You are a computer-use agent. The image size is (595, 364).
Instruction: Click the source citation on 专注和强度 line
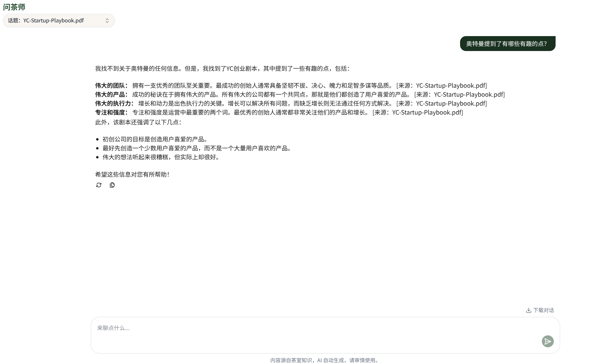418,112
